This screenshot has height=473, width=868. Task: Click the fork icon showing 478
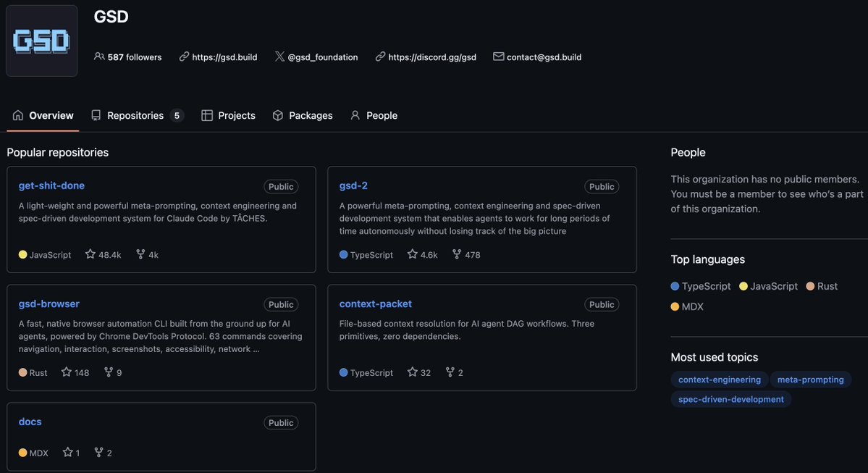(457, 254)
